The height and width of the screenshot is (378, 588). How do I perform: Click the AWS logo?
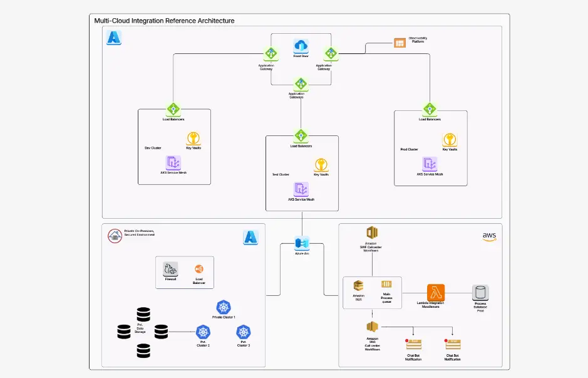(490, 237)
